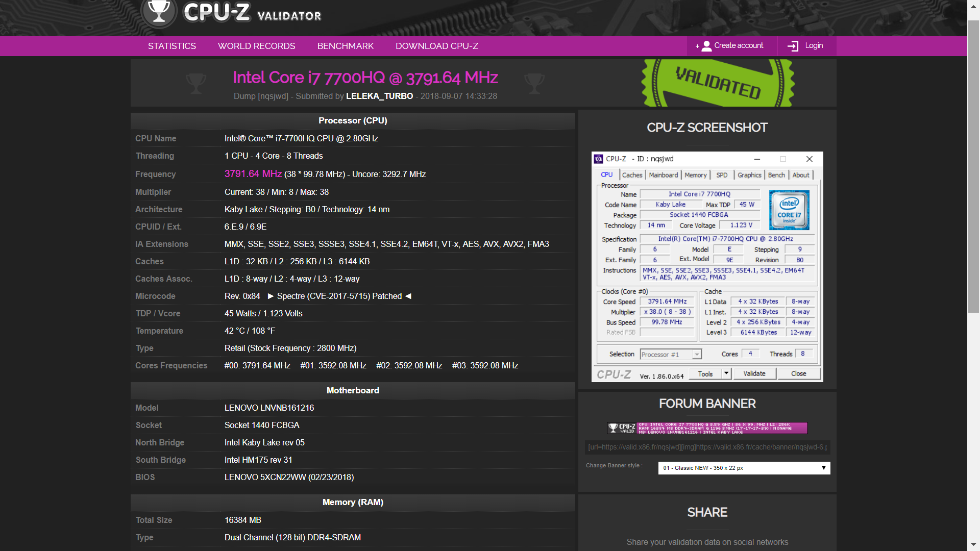Image resolution: width=980 pixels, height=551 pixels.
Task: Open the Processor #1 selection dropdown
Action: click(x=671, y=355)
